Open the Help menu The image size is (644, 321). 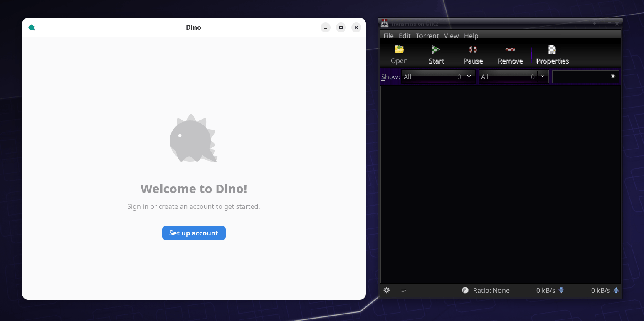[x=471, y=36]
